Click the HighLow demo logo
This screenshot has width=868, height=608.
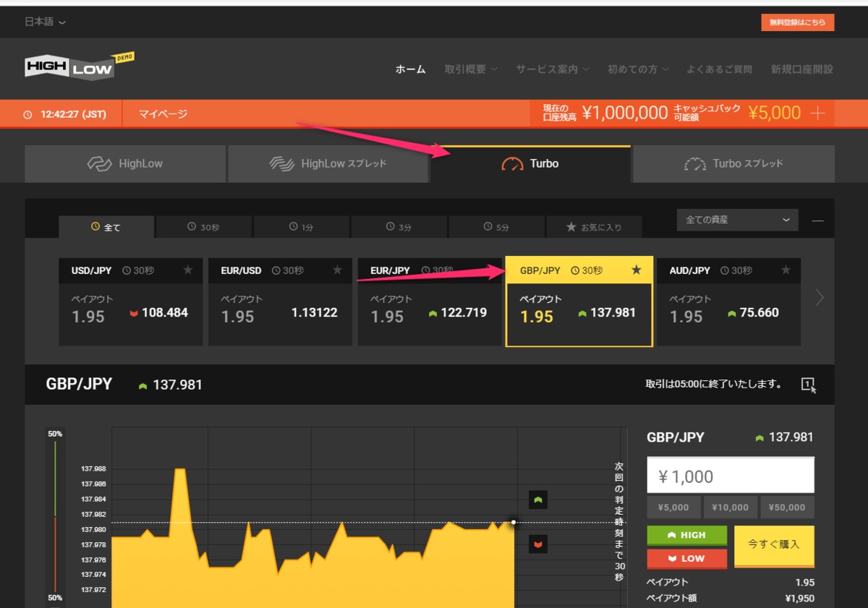pyautogui.click(x=80, y=67)
